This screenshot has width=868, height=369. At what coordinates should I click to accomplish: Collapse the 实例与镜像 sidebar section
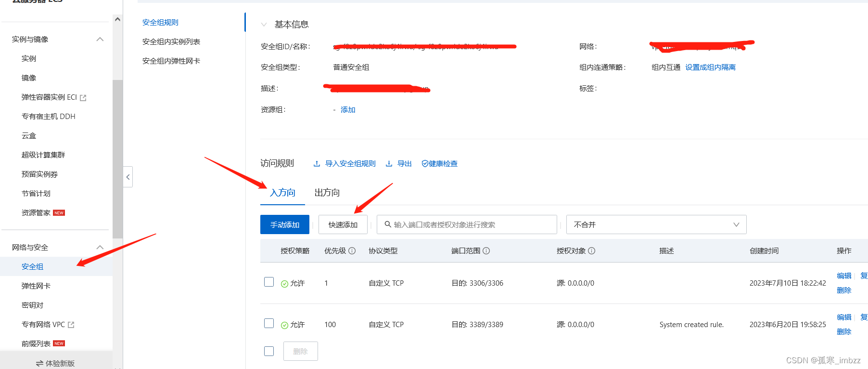pos(100,40)
